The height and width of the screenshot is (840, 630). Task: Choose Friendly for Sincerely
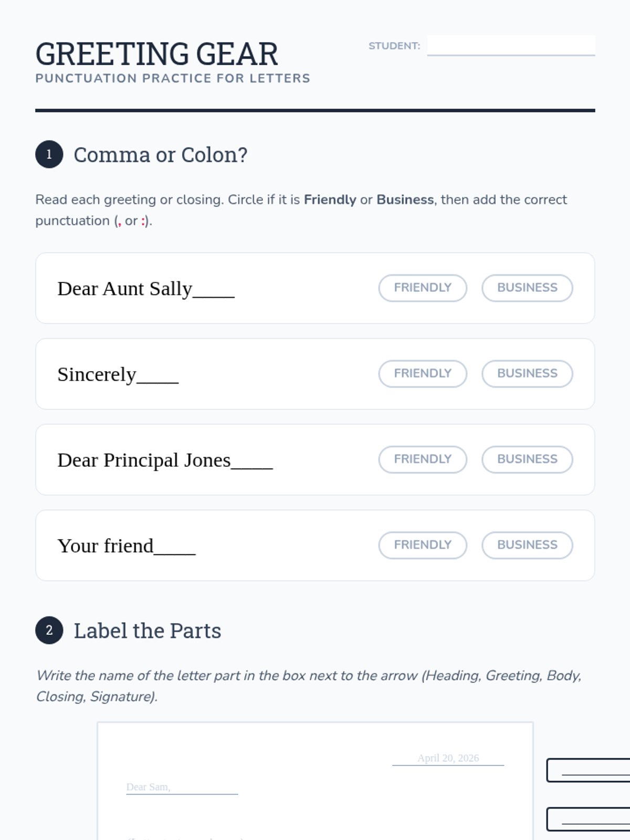(423, 373)
